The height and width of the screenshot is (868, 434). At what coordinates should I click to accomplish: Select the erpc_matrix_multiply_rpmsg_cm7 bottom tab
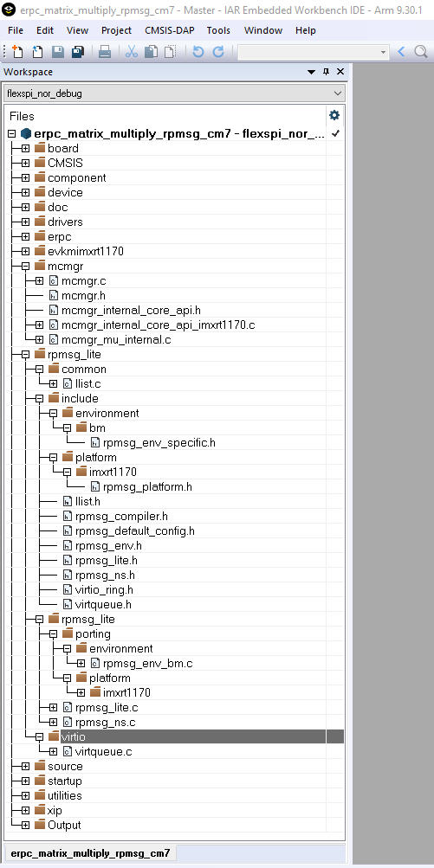(x=90, y=853)
